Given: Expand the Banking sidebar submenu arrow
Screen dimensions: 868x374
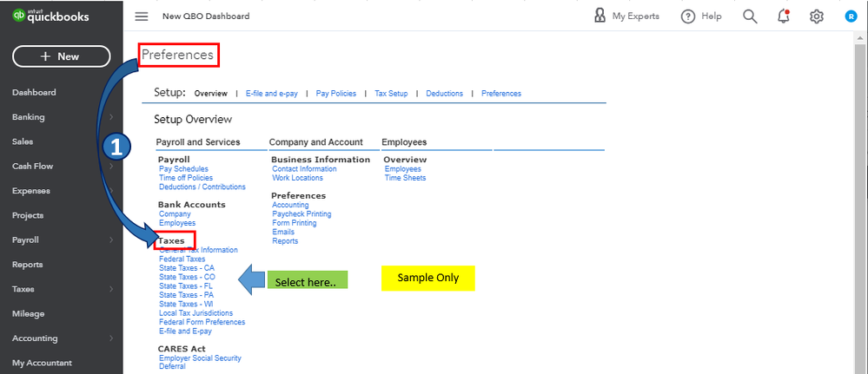Looking at the screenshot, I should click(x=111, y=117).
